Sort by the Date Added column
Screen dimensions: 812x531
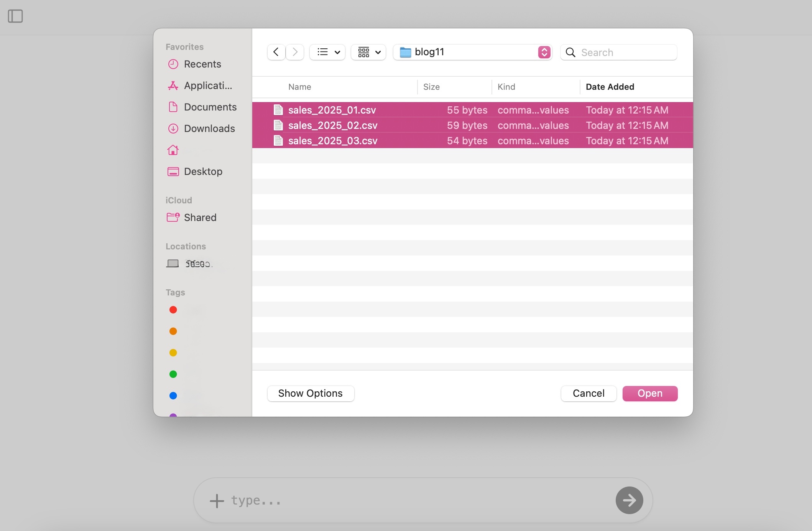610,87
